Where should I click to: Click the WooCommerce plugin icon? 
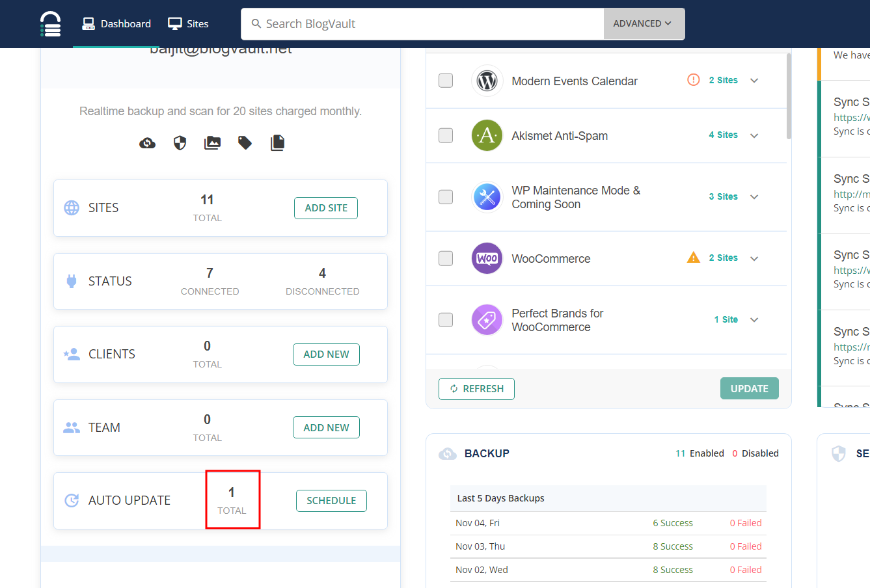click(487, 258)
